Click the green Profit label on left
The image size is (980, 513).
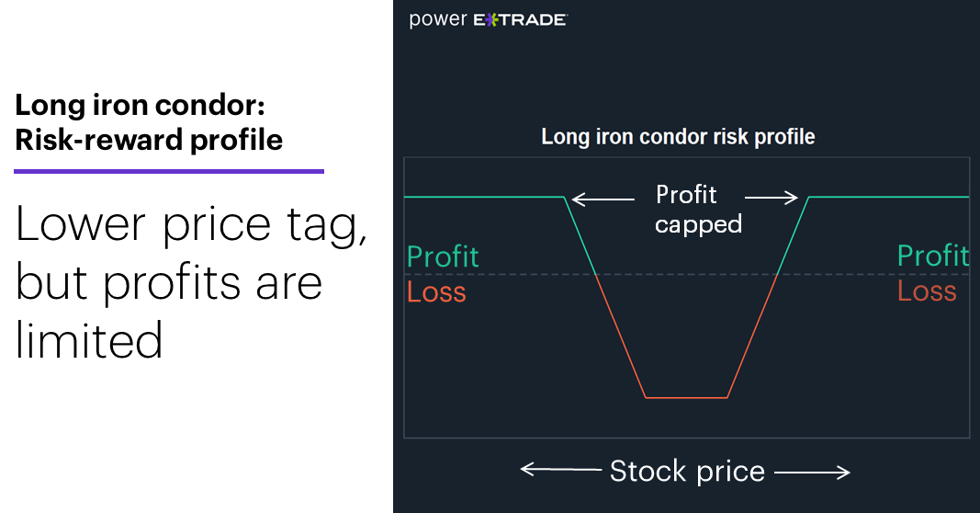pos(443,256)
